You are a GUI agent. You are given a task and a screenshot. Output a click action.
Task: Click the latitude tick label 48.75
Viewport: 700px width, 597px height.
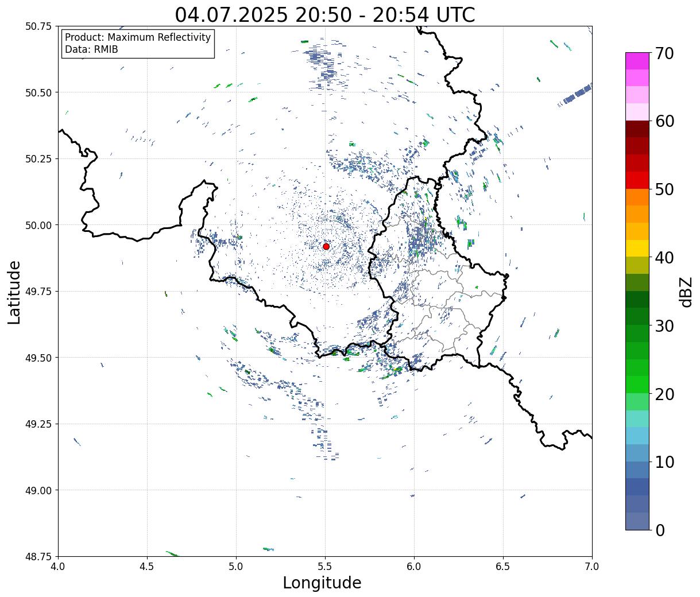[38, 556]
